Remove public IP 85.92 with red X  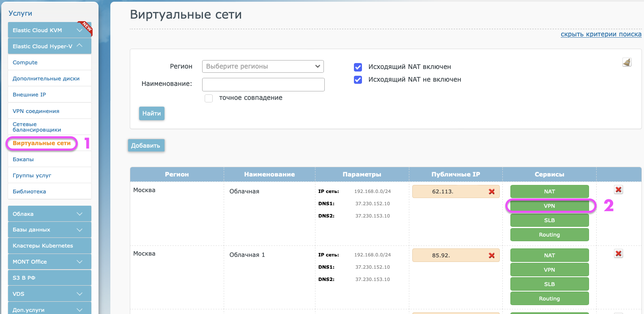click(x=491, y=256)
